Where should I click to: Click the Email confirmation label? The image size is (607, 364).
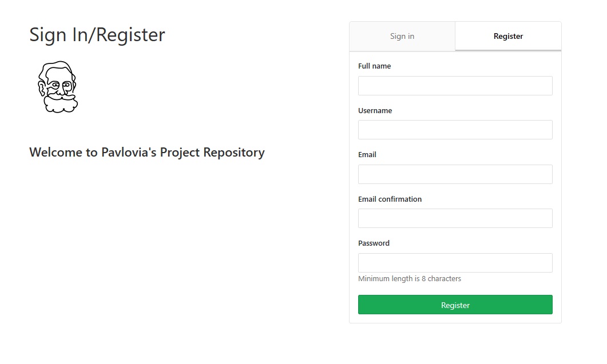coord(390,199)
